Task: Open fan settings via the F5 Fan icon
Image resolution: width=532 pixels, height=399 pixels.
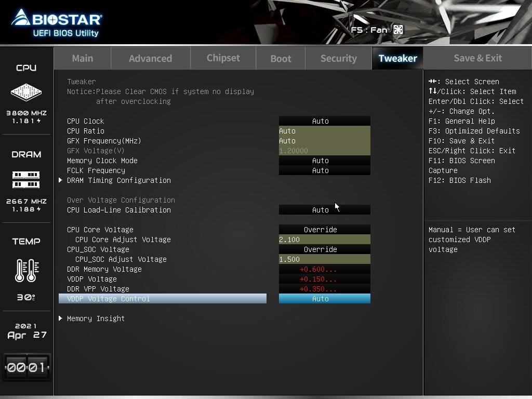Action: (x=397, y=30)
